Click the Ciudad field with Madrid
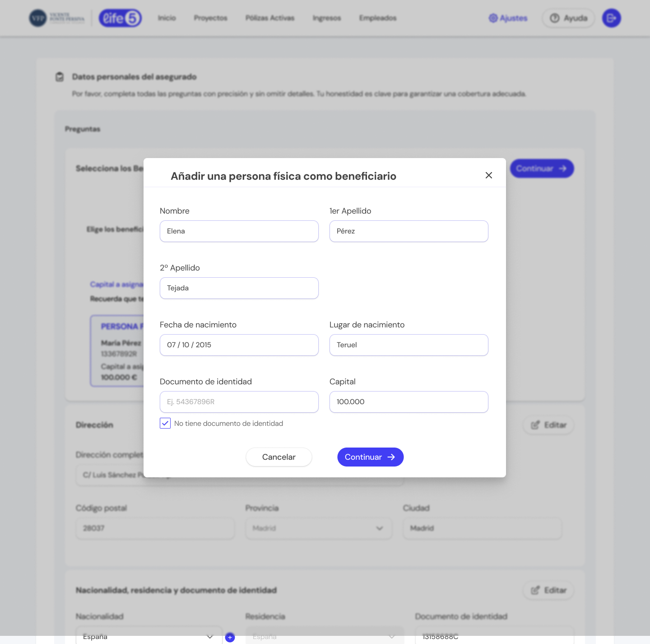Viewport: 650px width, 644px height. tap(482, 528)
